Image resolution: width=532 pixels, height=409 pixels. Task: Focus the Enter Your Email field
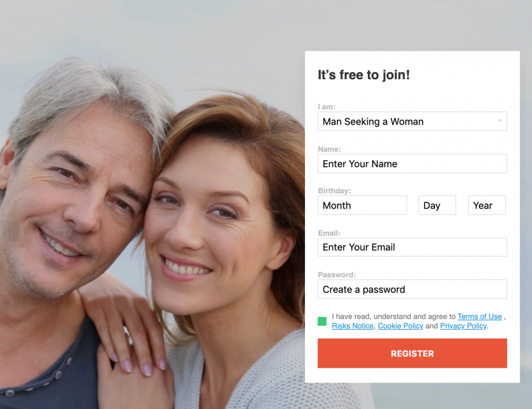pos(412,247)
